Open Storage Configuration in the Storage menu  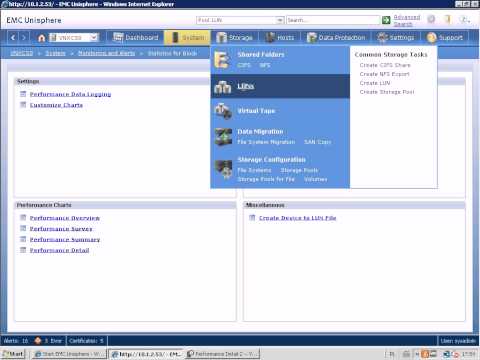pos(271,160)
